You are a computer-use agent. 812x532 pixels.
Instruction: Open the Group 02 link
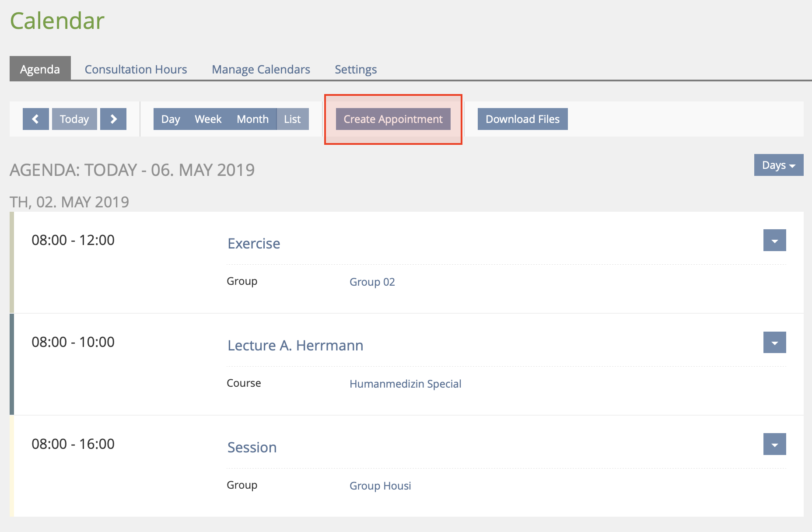[372, 282]
